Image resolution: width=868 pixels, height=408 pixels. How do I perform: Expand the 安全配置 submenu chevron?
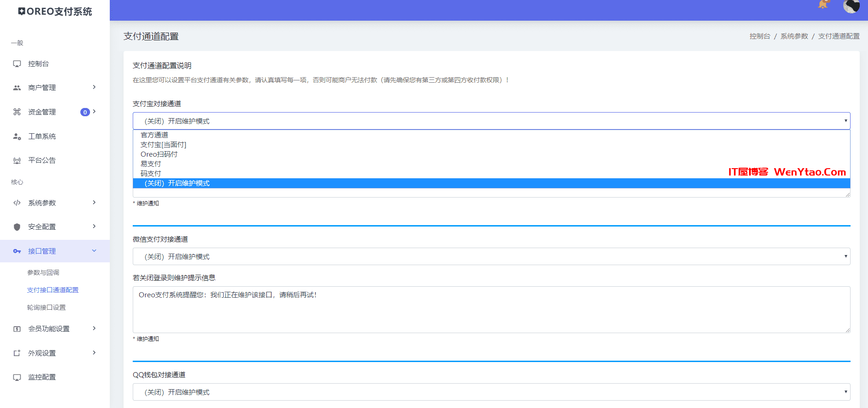click(x=94, y=227)
